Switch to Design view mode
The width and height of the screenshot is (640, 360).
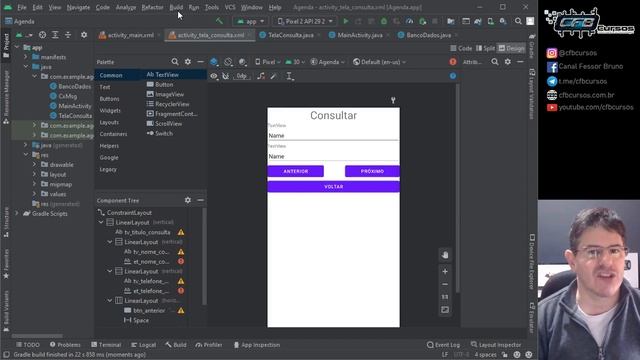[x=511, y=48]
